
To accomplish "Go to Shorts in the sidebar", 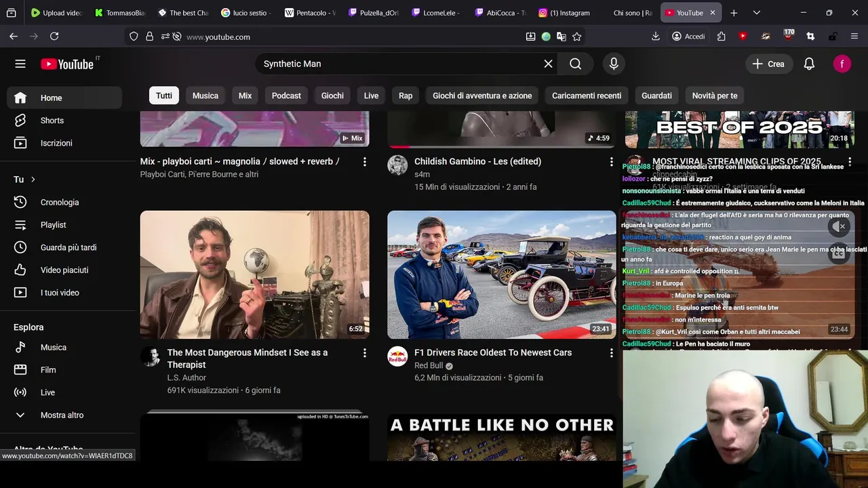I will point(64,121).
